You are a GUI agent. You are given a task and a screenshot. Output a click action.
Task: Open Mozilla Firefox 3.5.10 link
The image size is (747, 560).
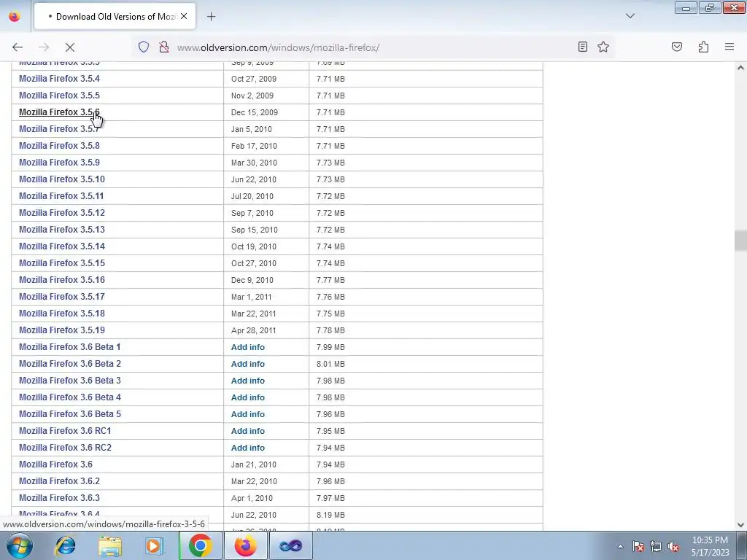(x=62, y=179)
